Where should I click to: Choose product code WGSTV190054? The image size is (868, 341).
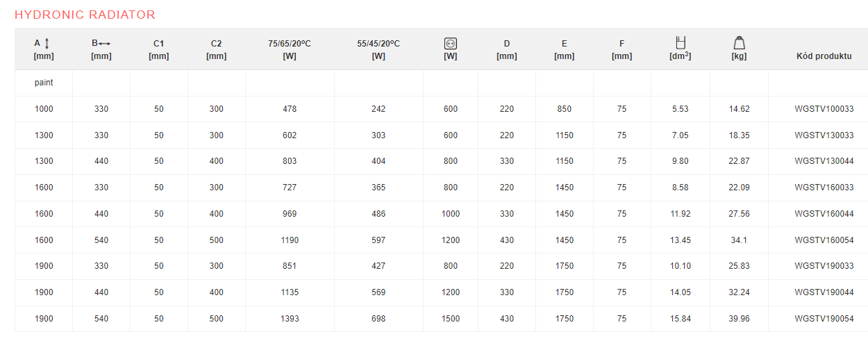coord(824,319)
